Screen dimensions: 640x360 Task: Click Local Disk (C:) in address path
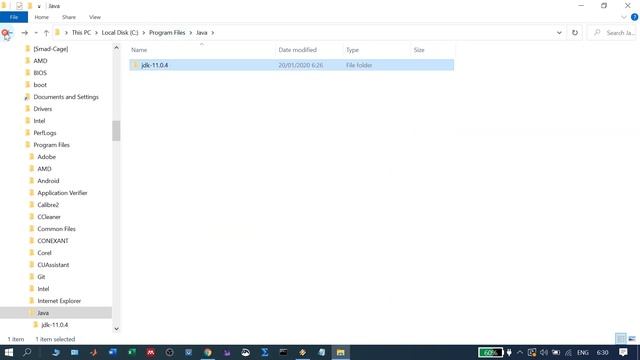(x=120, y=33)
